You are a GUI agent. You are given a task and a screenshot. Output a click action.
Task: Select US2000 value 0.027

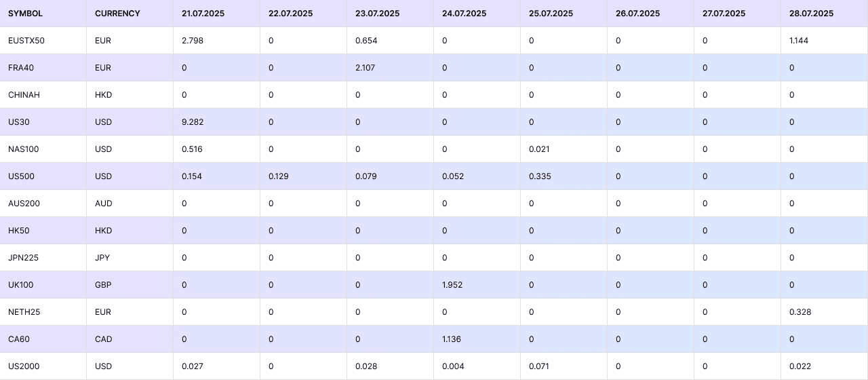217,366
